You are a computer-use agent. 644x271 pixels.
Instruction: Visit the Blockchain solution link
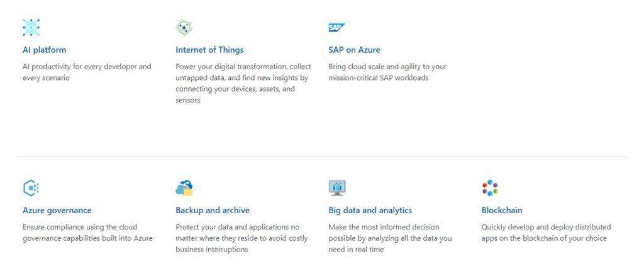tap(502, 210)
